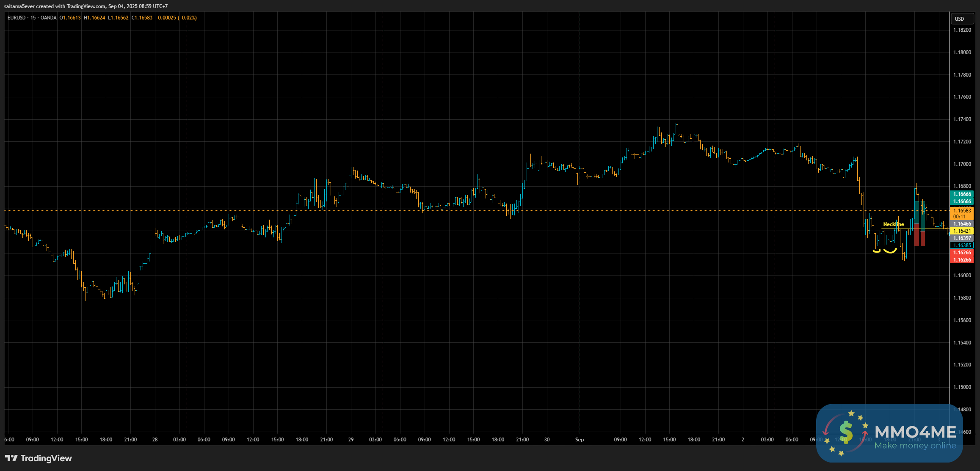This screenshot has height=471, width=980.
Task: Click the 1.18000 mark on price scale
Action: click(962, 52)
